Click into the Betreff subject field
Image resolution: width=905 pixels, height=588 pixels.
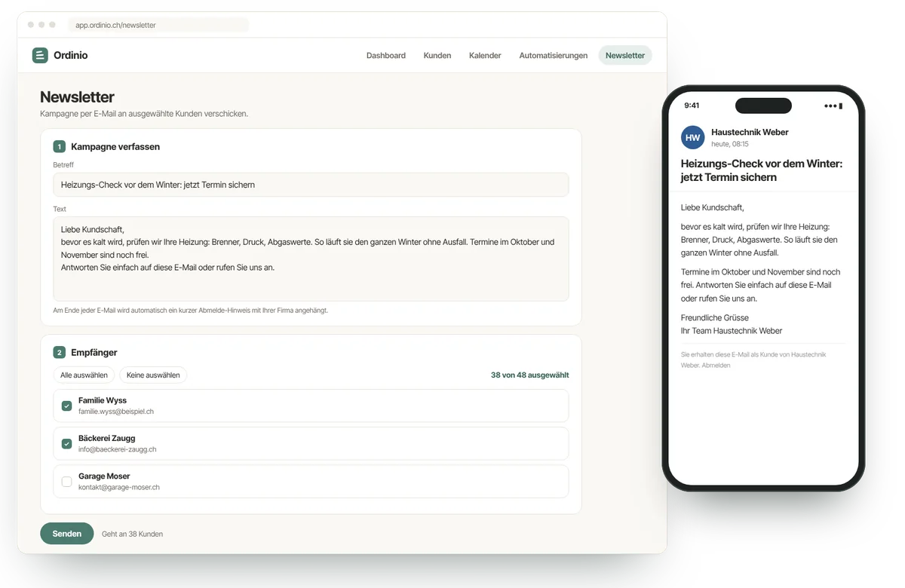(311, 185)
